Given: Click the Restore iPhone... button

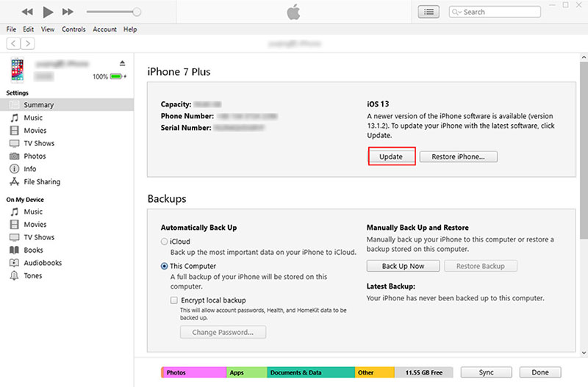Looking at the screenshot, I should coord(458,156).
